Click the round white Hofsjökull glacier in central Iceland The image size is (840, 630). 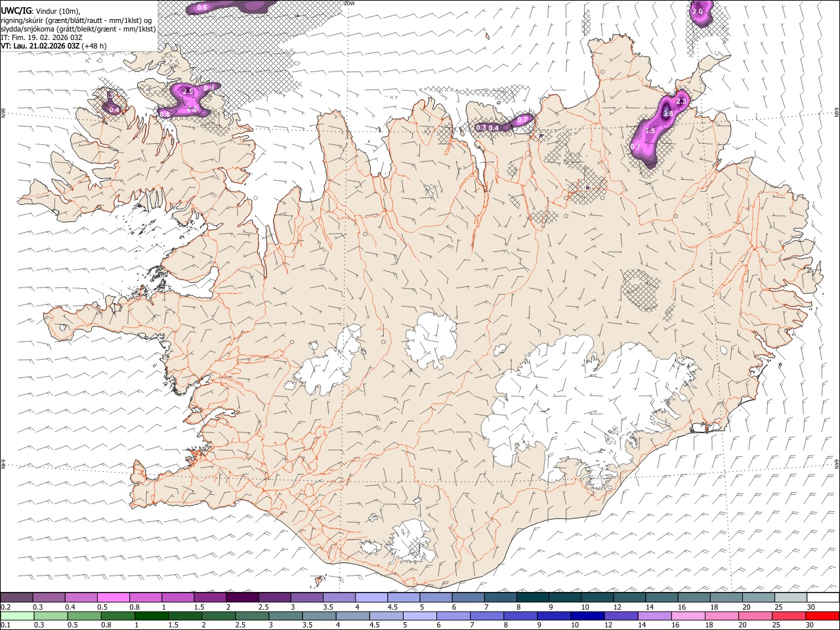click(x=431, y=341)
